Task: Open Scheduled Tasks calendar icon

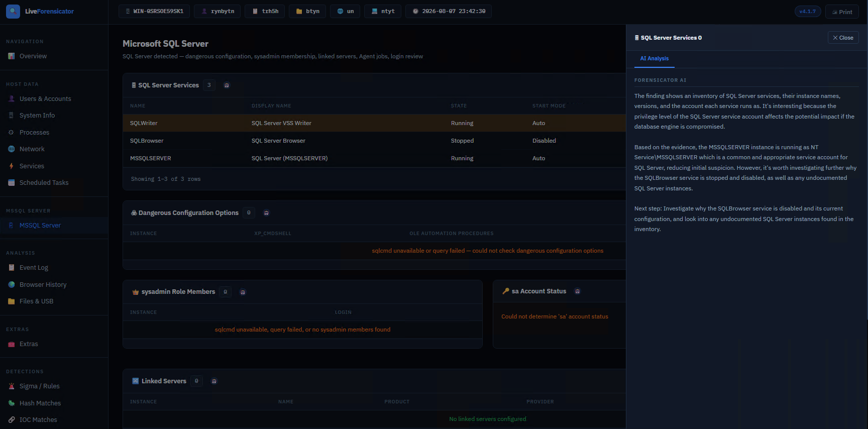Action: (11, 183)
